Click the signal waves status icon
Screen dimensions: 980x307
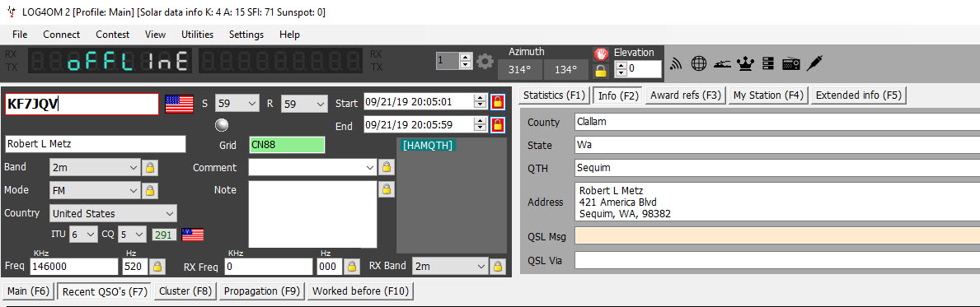(676, 63)
